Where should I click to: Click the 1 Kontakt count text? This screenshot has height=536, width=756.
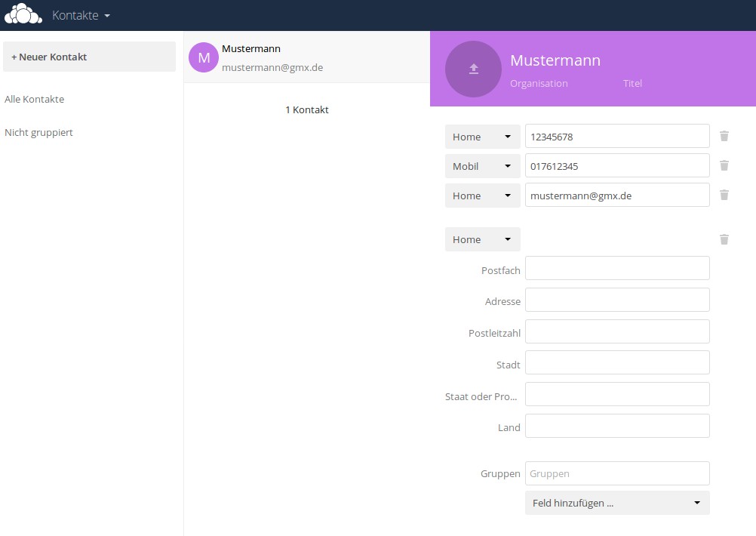306,110
